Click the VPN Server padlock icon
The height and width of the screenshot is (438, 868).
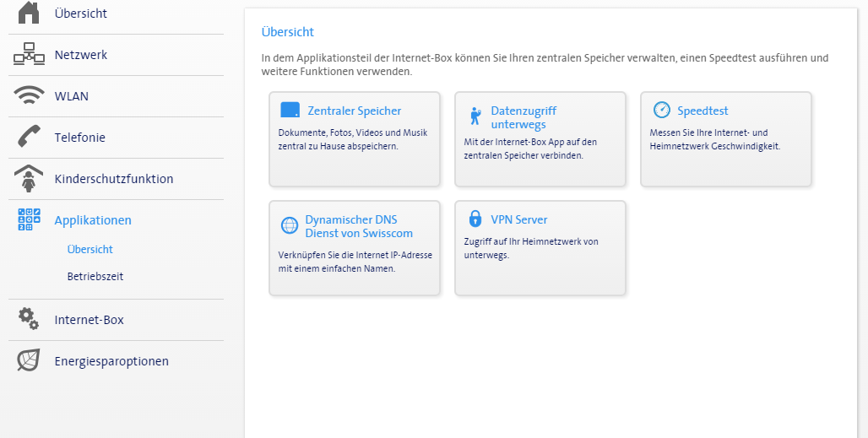(x=475, y=219)
